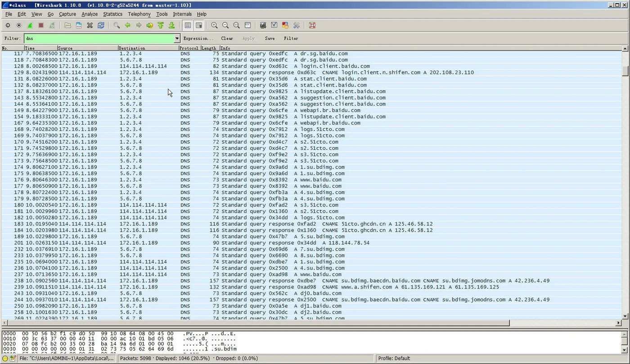Image resolution: width=630 pixels, height=364 pixels.
Task: Open the Capture menu
Action: coord(67,14)
